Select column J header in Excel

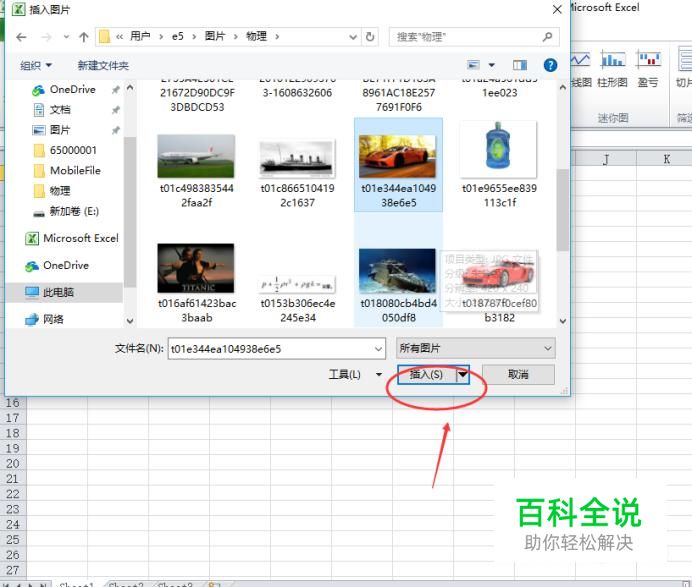tap(606, 159)
